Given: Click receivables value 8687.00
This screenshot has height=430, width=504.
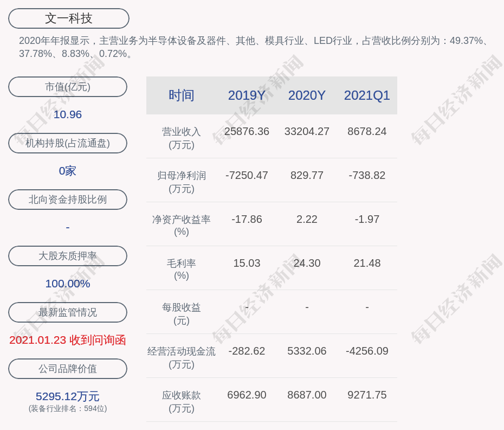Looking at the screenshot, I should [x=307, y=395].
